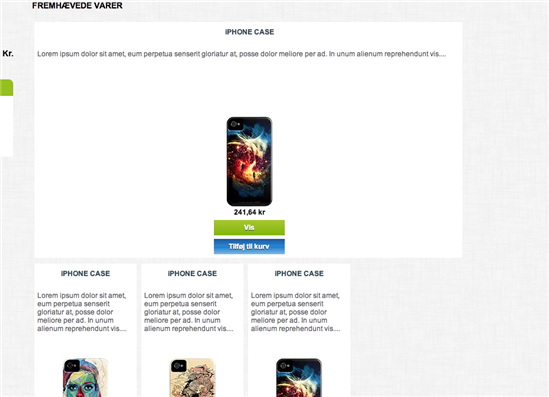
Task: Click the middle card's description text
Action: point(189,312)
